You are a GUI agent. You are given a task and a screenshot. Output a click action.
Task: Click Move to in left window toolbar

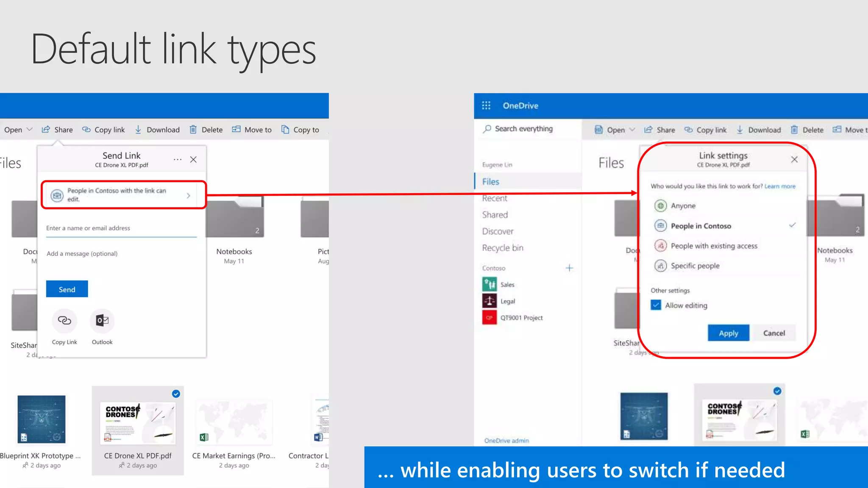pos(252,130)
